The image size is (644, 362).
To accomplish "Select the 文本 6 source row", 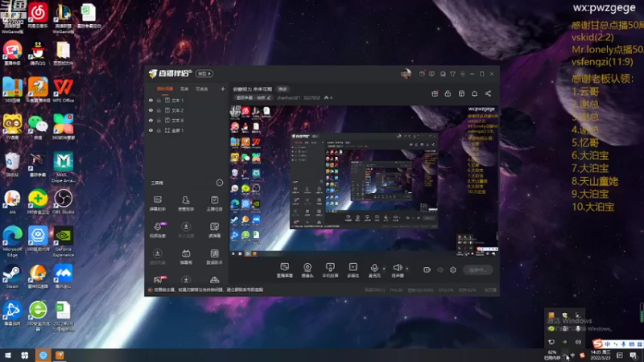I will [187, 120].
